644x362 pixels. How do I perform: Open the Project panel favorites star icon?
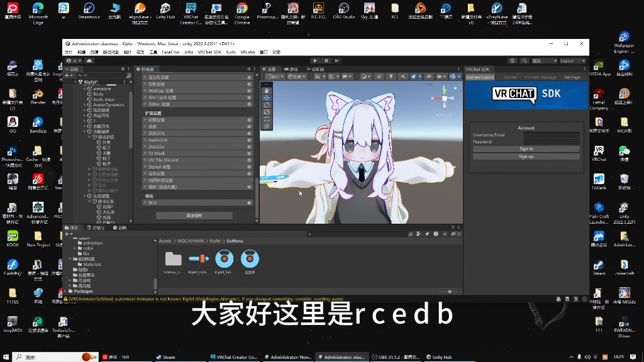tap(445, 234)
